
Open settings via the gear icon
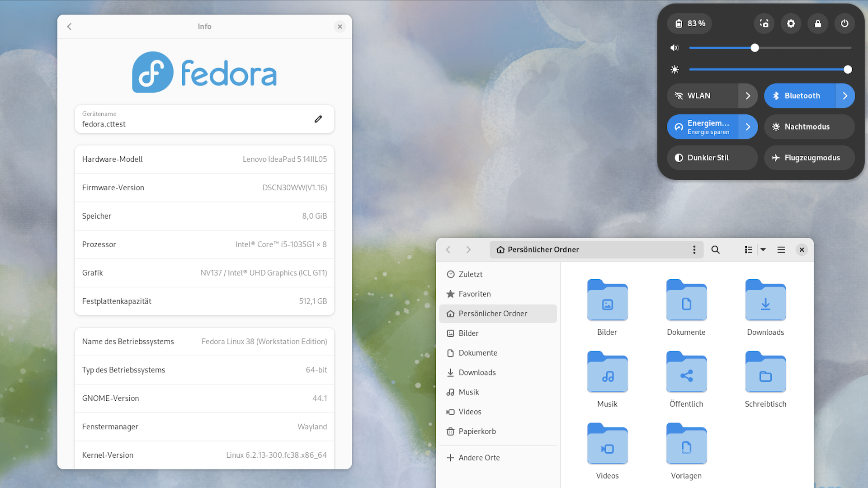pyautogui.click(x=791, y=23)
